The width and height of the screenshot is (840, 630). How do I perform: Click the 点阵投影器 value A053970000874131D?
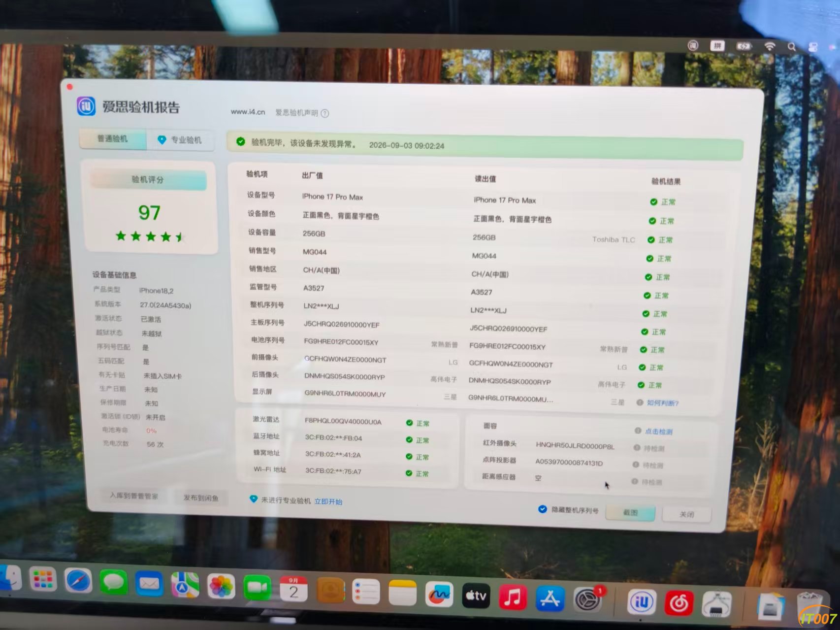click(x=569, y=463)
